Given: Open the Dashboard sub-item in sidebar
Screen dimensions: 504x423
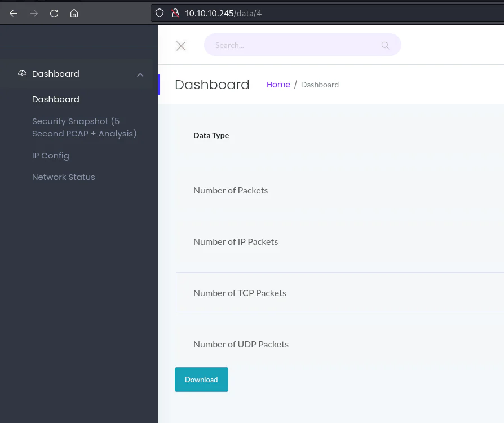Looking at the screenshot, I should pos(56,99).
